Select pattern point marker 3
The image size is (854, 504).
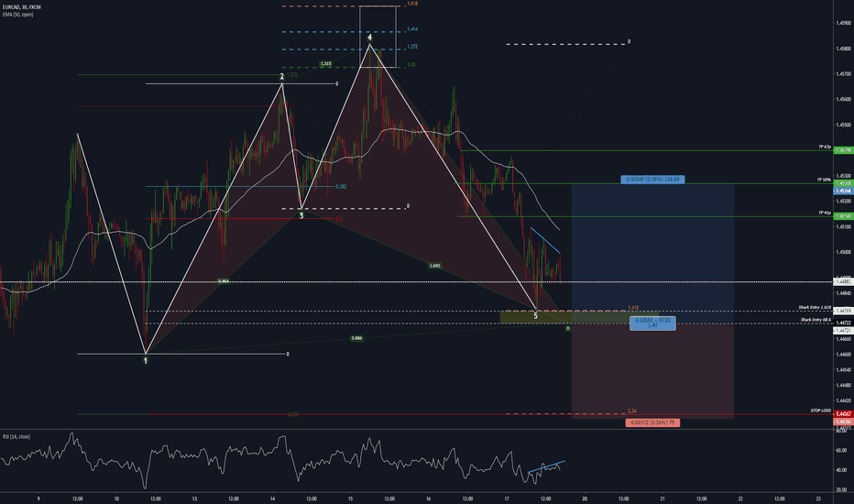(301, 216)
